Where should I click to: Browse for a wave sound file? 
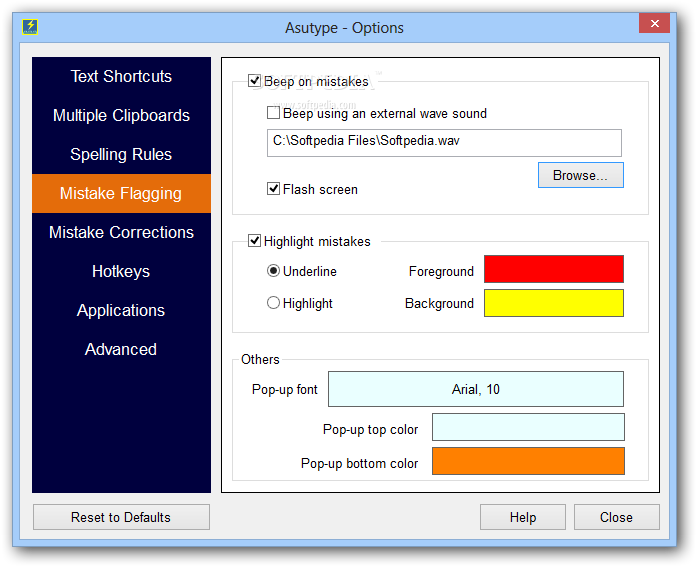click(x=581, y=175)
